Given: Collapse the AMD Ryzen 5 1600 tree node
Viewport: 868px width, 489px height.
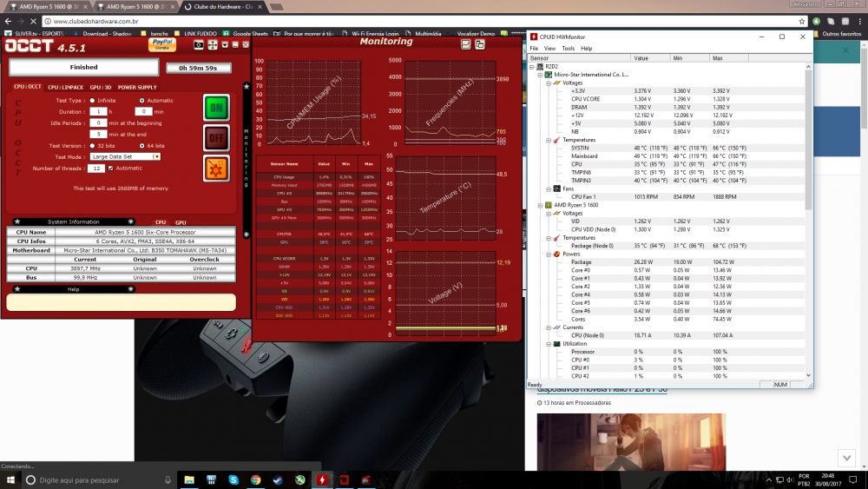Looking at the screenshot, I should pyautogui.click(x=542, y=204).
